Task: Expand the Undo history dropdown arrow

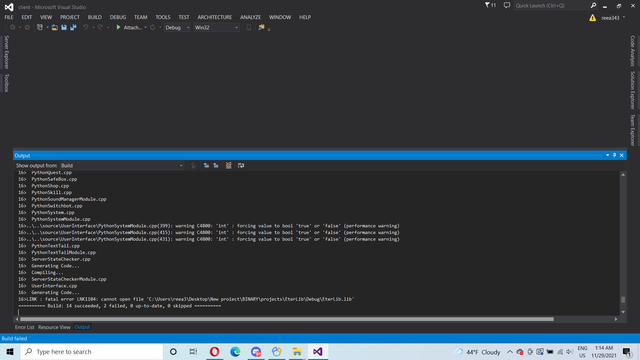Action: pyautogui.click(x=93, y=27)
